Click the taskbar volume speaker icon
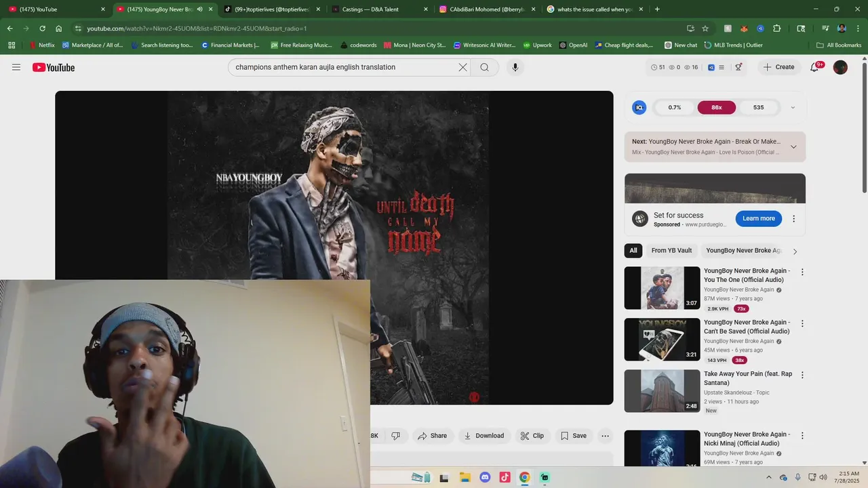The width and height of the screenshot is (868, 488). point(823,477)
